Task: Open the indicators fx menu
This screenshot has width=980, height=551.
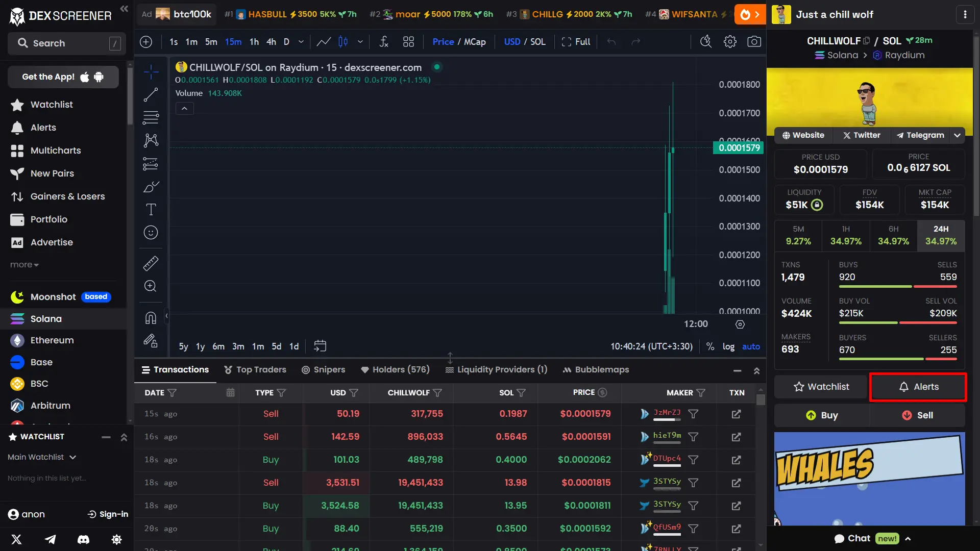Action: (384, 42)
